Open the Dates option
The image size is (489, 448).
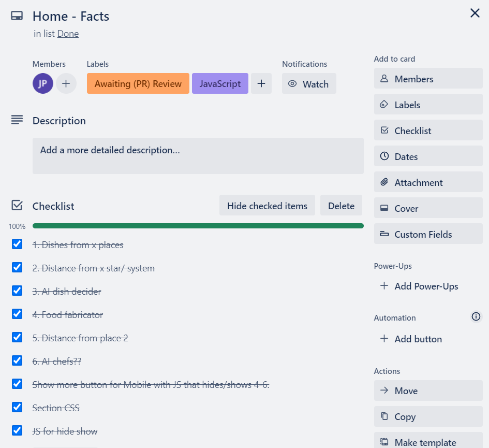428,156
